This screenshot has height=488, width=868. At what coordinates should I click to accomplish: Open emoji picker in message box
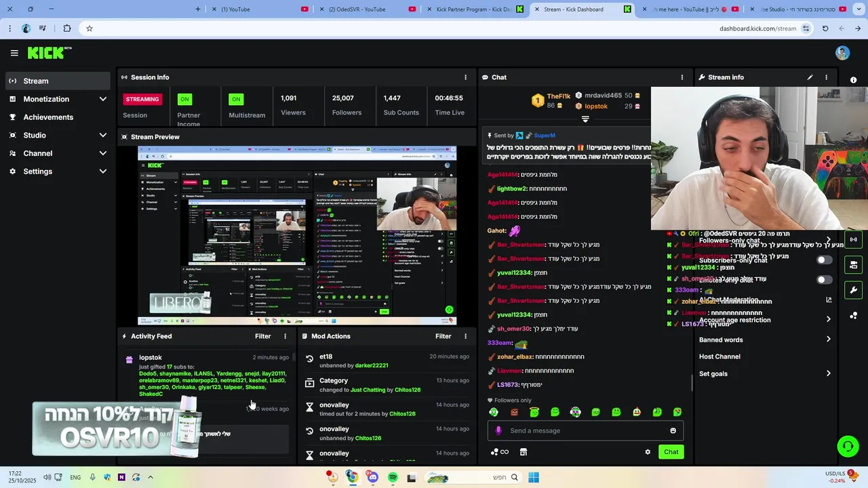[673, 430]
